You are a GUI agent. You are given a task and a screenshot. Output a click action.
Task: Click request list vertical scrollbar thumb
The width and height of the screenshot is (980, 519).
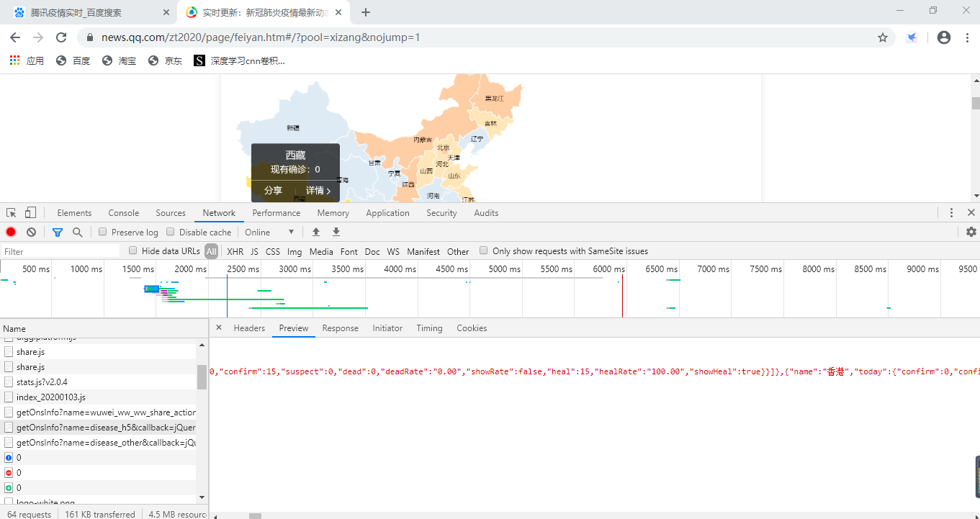(202, 376)
